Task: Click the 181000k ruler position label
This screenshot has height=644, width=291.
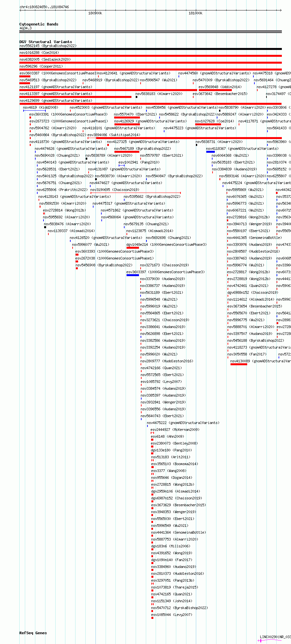Action: click(x=196, y=13)
